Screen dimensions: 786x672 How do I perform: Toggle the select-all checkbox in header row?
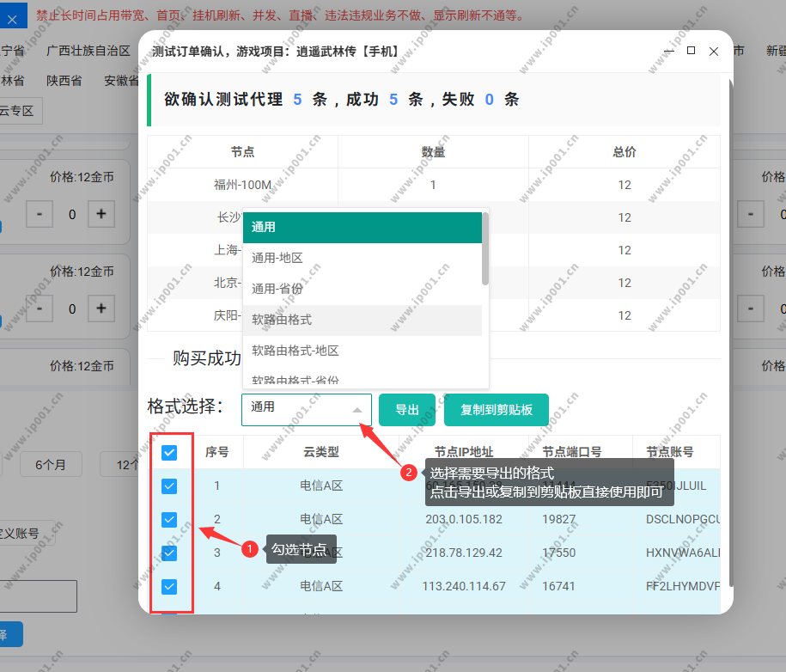pos(169,453)
